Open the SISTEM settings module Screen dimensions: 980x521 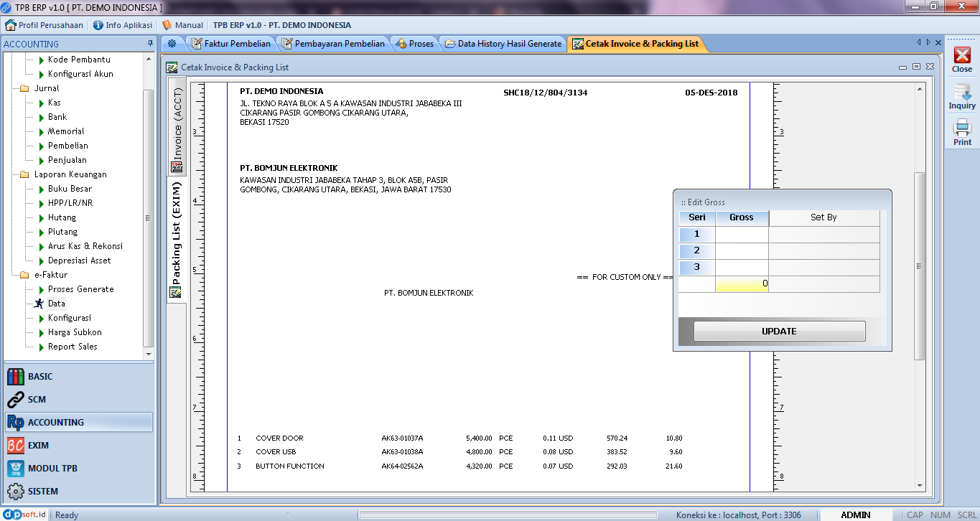pos(42,492)
